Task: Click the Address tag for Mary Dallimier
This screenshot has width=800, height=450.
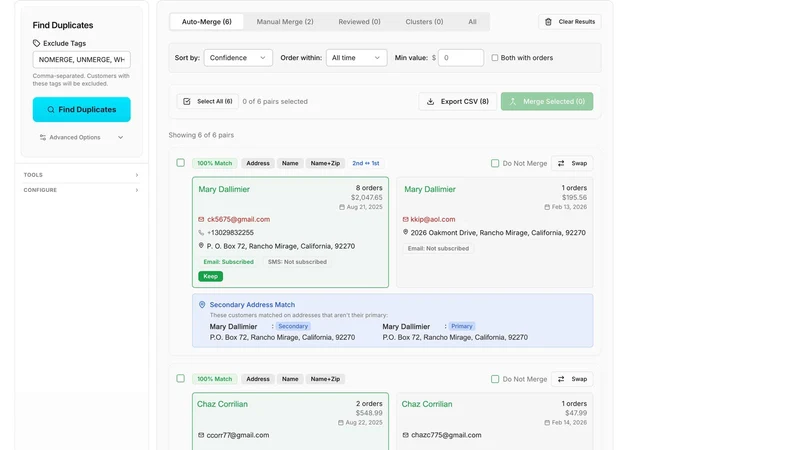Action: tap(258, 163)
